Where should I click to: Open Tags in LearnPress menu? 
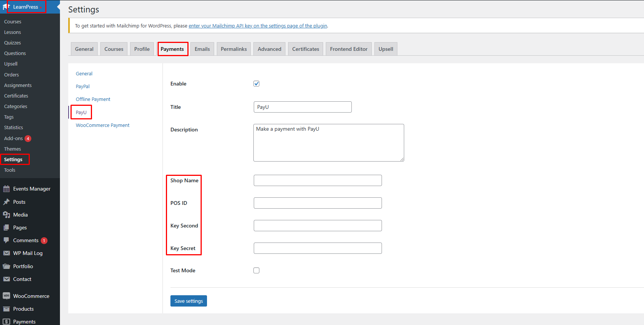tap(9, 117)
